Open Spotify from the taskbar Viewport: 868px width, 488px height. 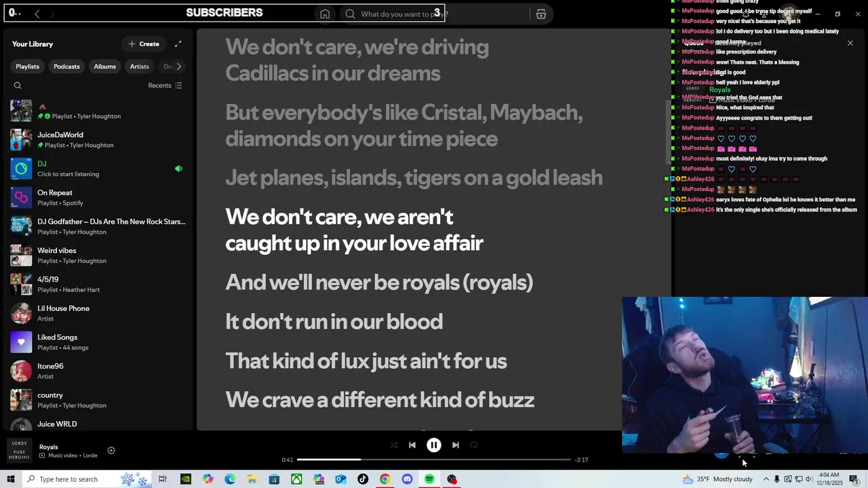point(429,479)
